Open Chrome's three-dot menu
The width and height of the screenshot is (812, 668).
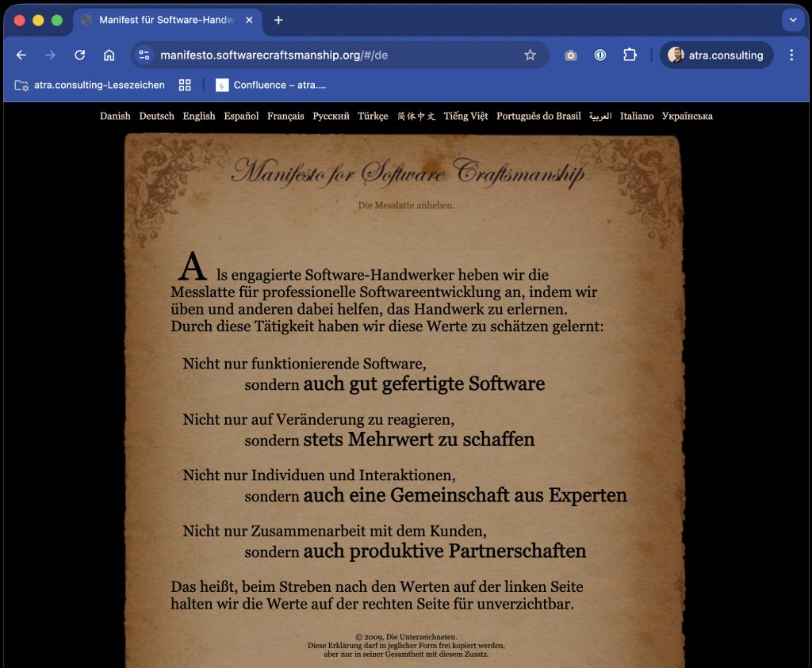(791, 55)
